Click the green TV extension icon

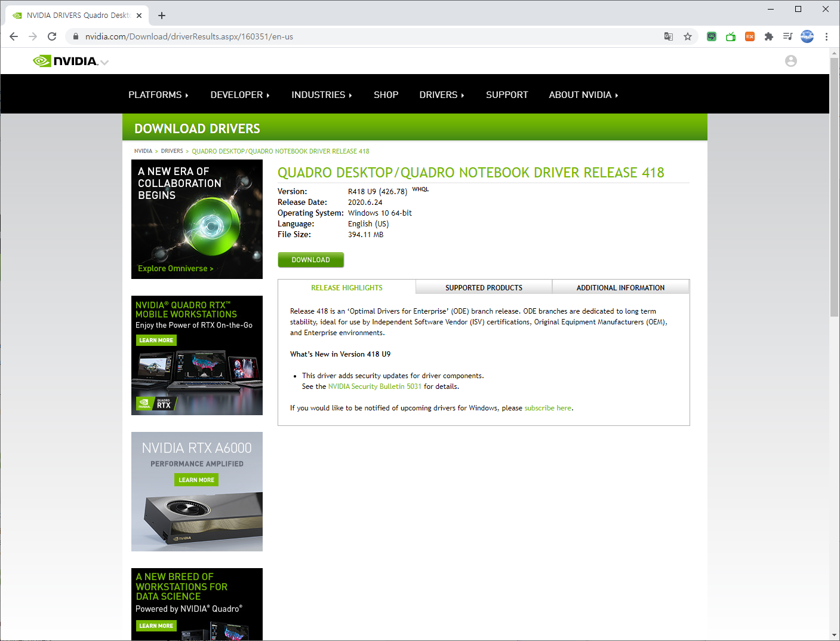pos(731,36)
